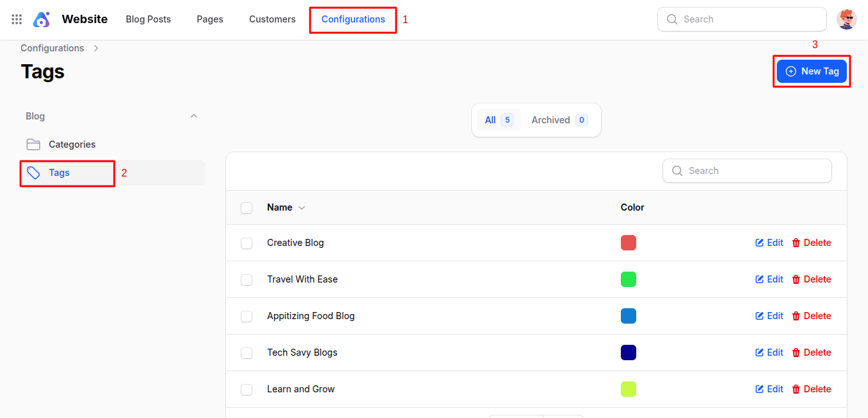The width and height of the screenshot is (868, 418).
Task: Open the user avatar profile menu
Action: pos(846,19)
